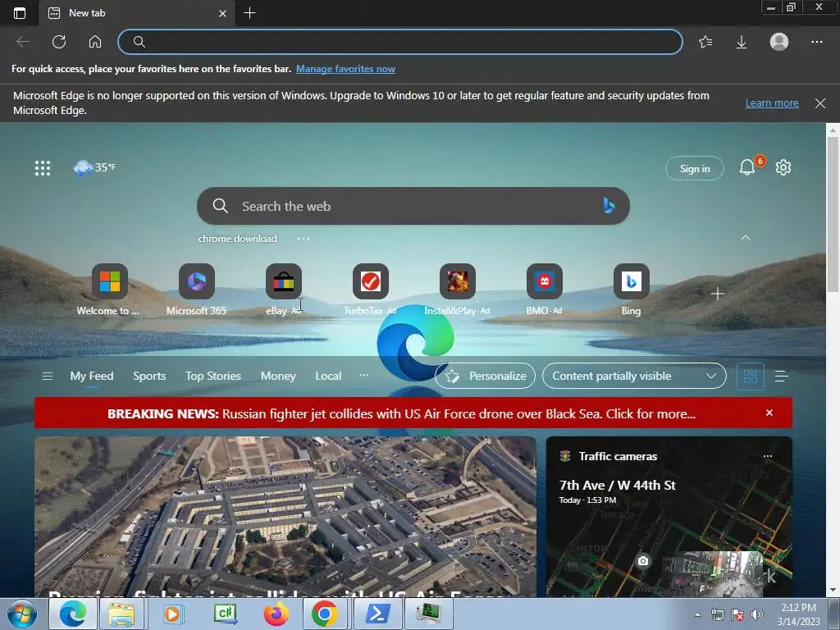Viewport: 840px width, 630px height.
Task: Switch feed to grid view
Action: click(750, 377)
